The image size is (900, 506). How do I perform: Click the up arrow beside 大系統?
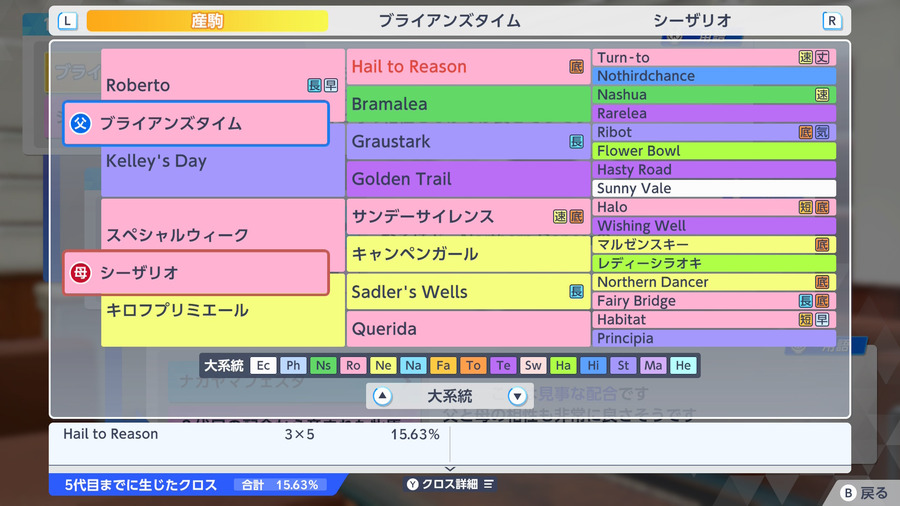pyautogui.click(x=382, y=396)
